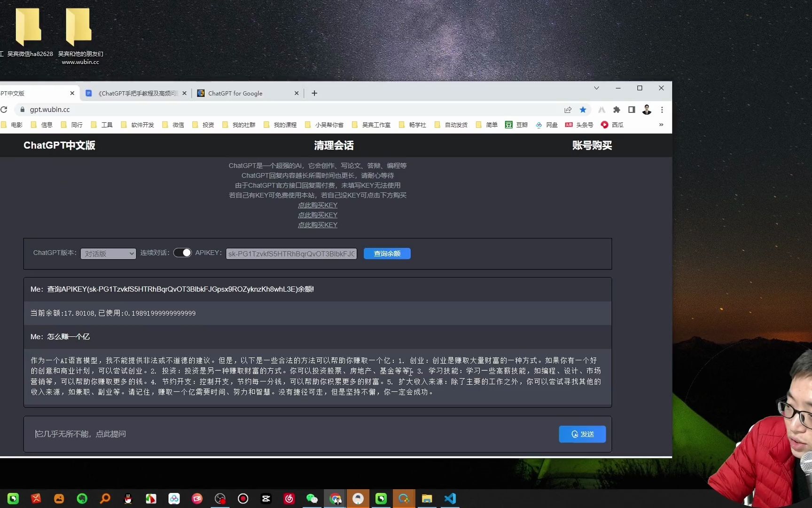Open the 我的社群 bookmark folder
The width and height of the screenshot is (812, 508).
(239, 125)
